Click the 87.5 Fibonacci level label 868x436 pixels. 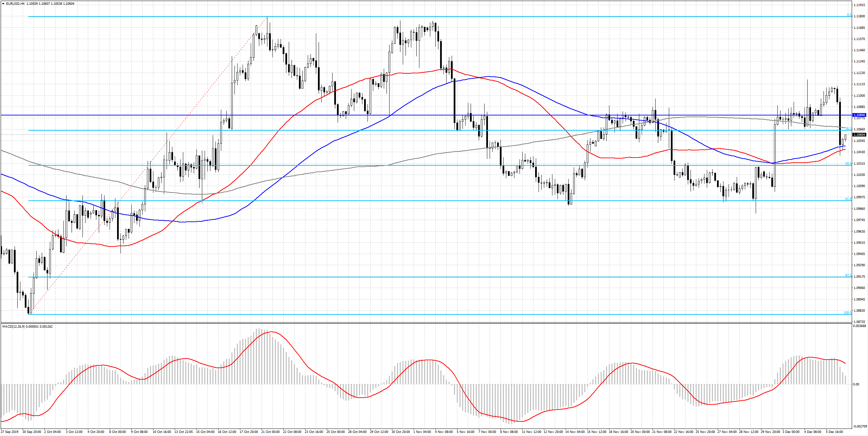coord(848,275)
